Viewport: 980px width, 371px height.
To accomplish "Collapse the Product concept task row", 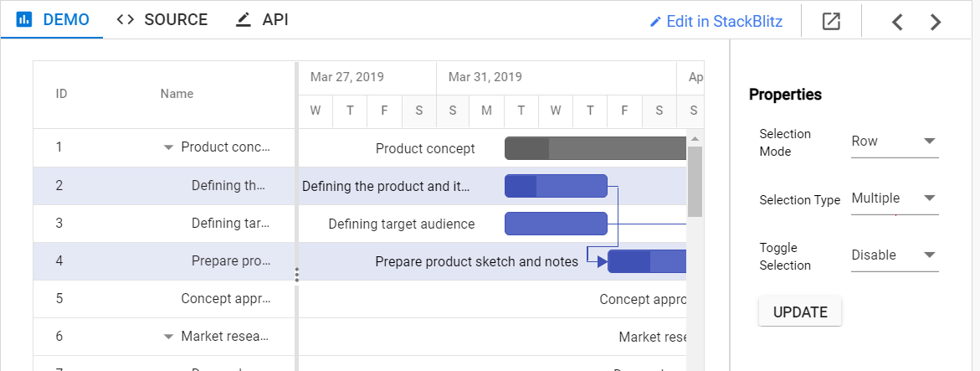I will click(168, 147).
